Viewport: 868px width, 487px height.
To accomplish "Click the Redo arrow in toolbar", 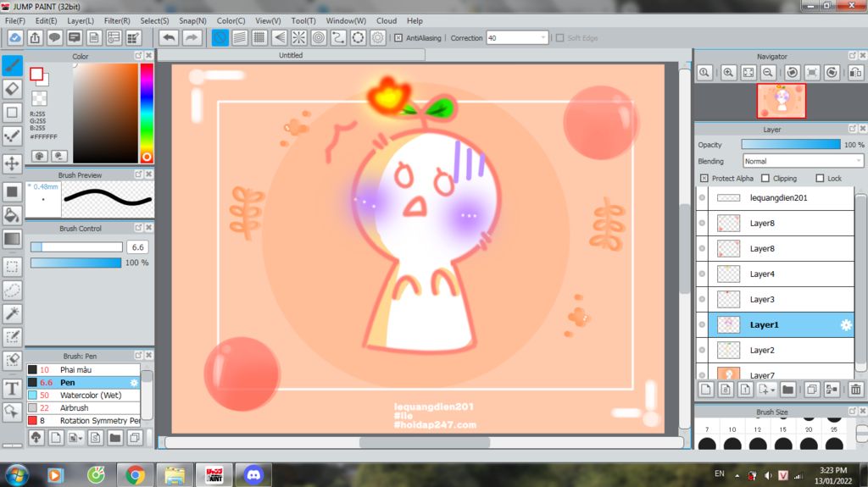I will [x=191, y=37].
